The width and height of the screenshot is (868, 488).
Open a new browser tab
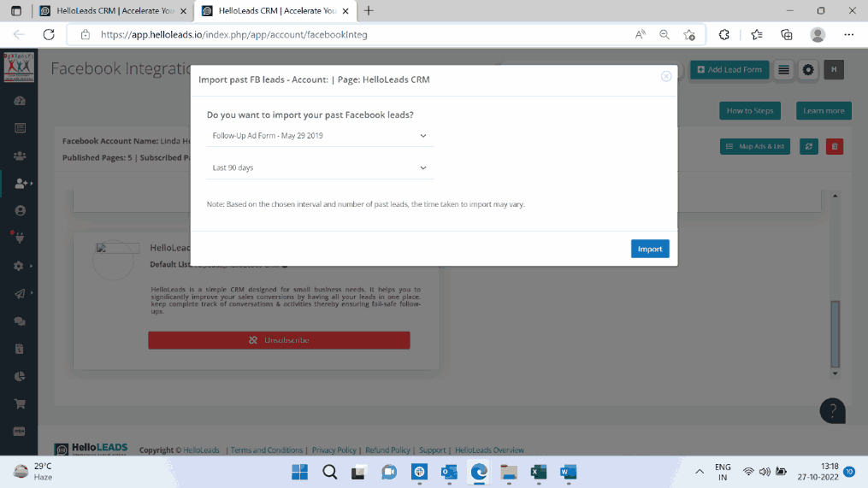click(x=369, y=11)
